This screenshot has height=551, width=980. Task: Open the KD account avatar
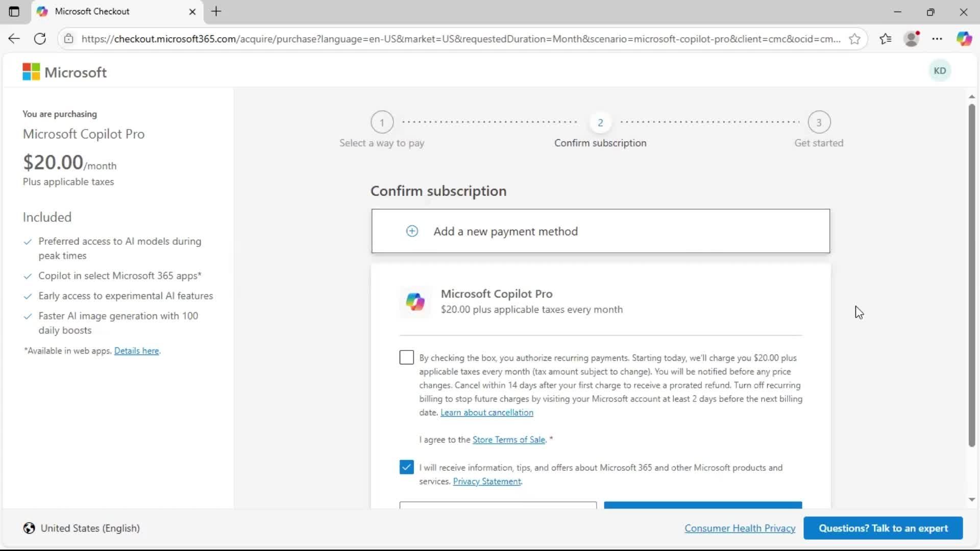click(940, 71)
